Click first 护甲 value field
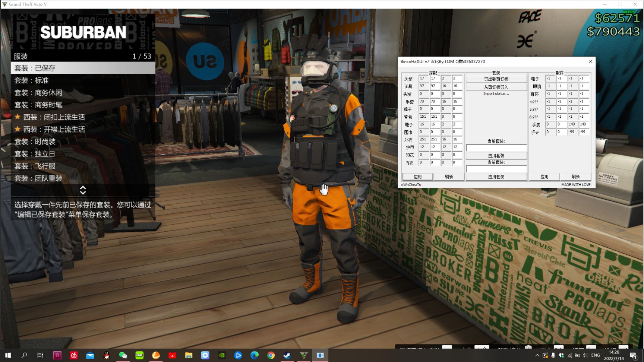This screenshot has height=362, width=644. pyautogui.click(x=424, y=147)
